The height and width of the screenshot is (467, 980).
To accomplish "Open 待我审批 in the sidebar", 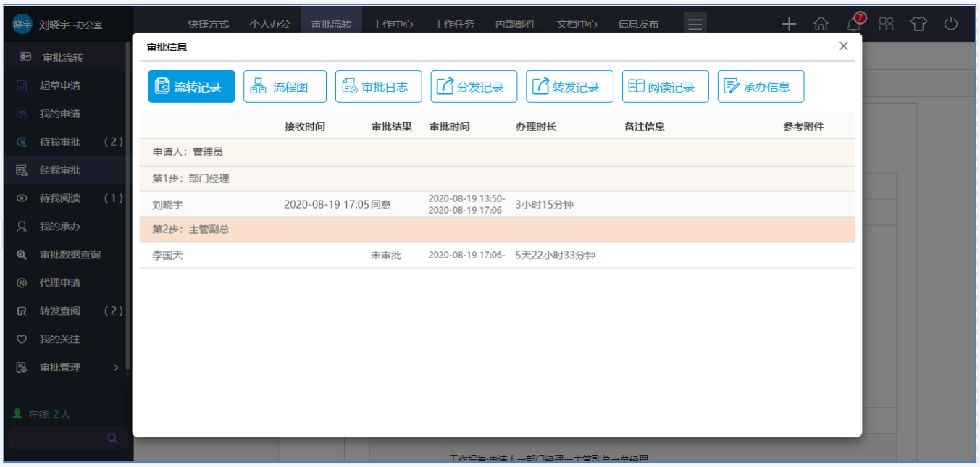I will [60, 142].
